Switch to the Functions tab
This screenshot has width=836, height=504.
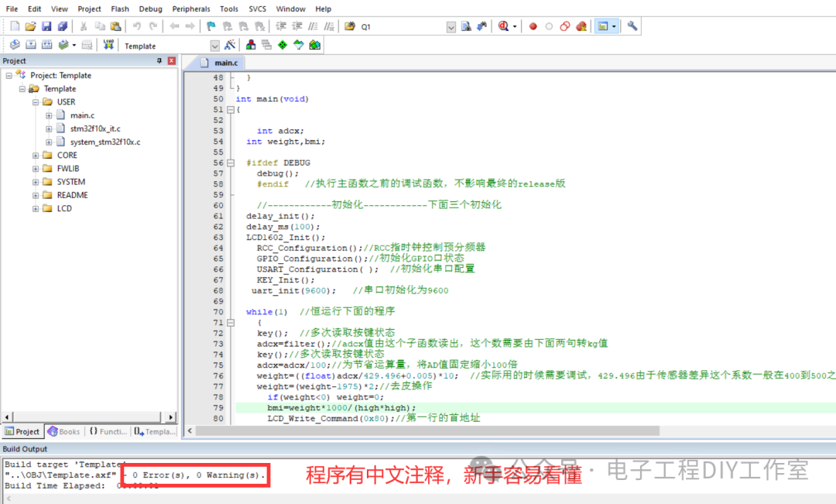(x=108, y=431)
